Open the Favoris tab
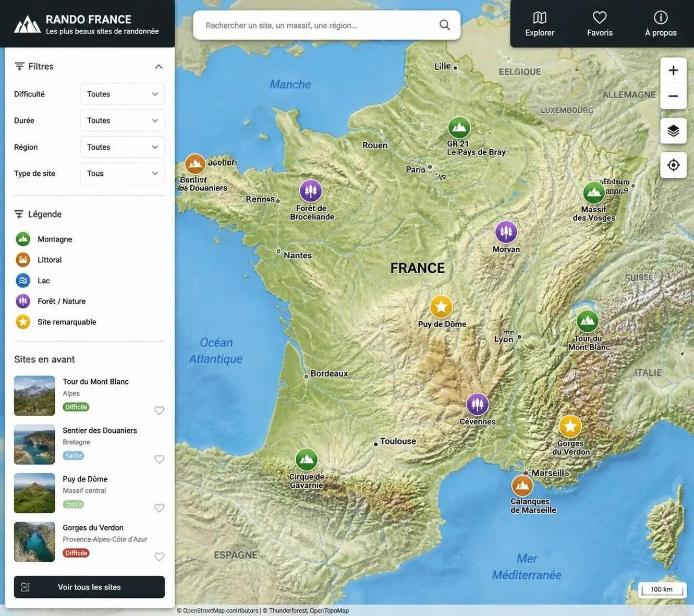The height and width of the screenshot is (616, 694). [600, 25]
